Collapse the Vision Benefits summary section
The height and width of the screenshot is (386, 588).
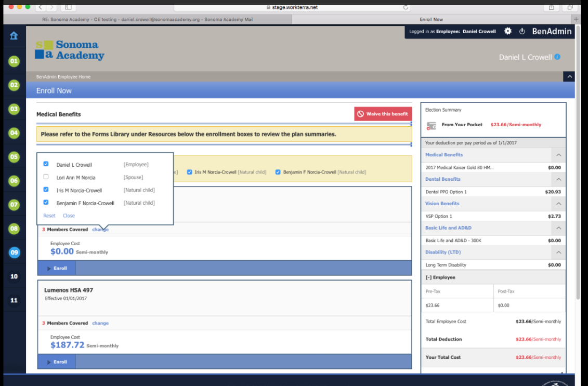pyautogui.click(x=558, y=204)
